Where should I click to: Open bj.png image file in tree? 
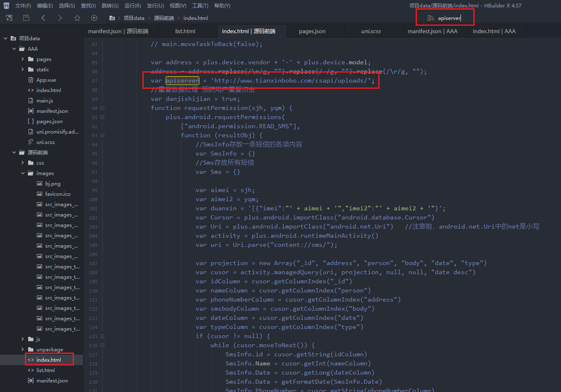point(53,184)
